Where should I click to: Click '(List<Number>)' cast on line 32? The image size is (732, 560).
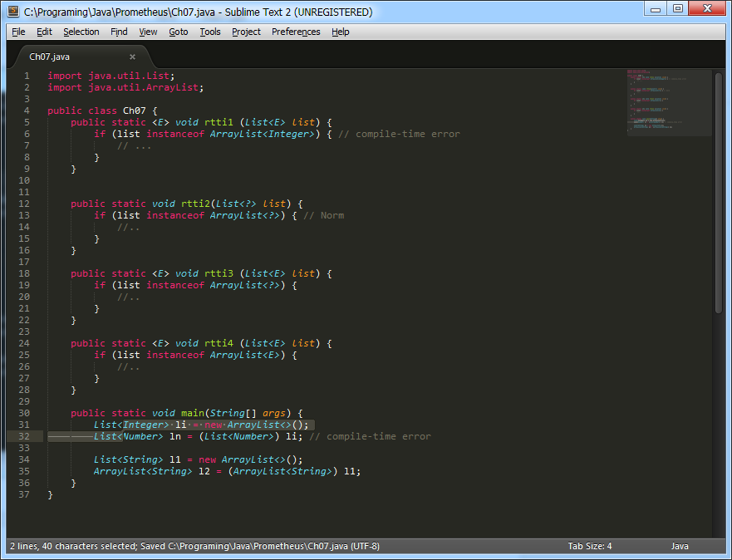click(239, 436)
